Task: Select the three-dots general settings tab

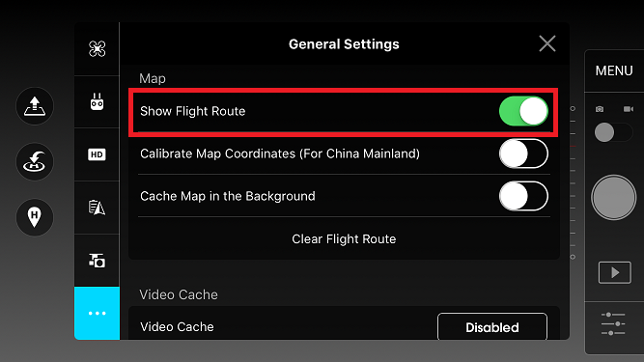Action: point(97,313)
